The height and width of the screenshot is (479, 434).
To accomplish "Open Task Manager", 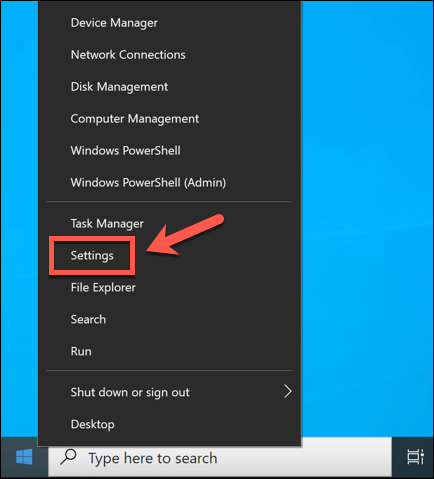I will pos(107,223).
